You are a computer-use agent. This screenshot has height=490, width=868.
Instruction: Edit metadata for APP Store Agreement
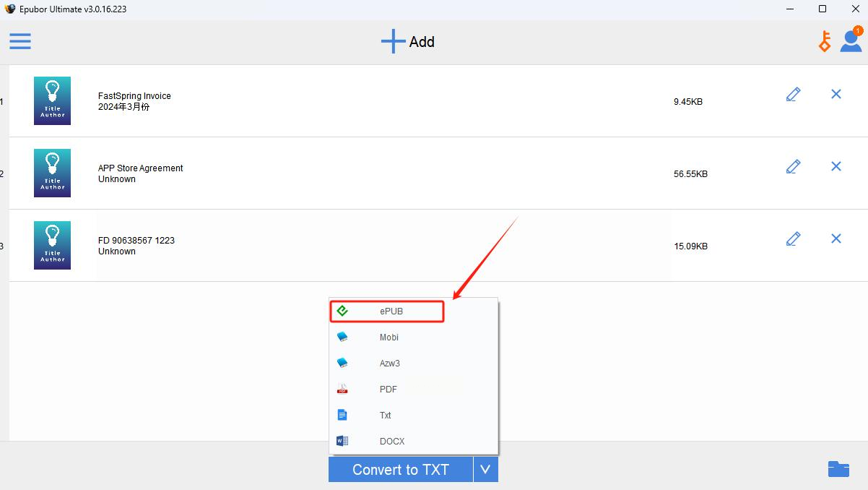pos(793,166)
